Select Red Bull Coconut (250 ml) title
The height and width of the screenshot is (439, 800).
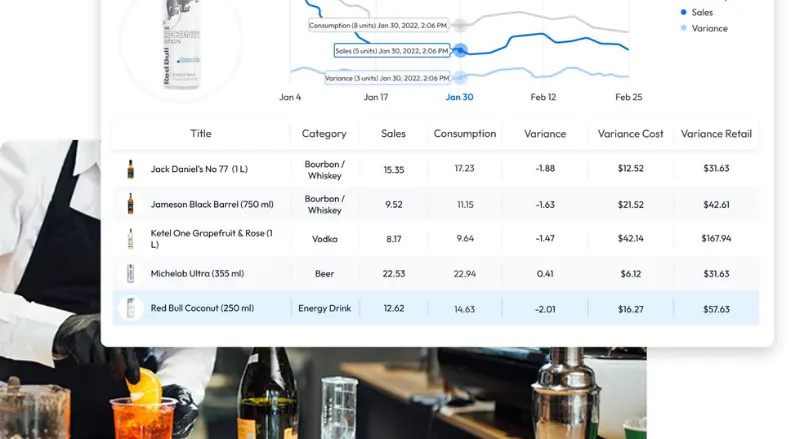(x=202, y=308)
